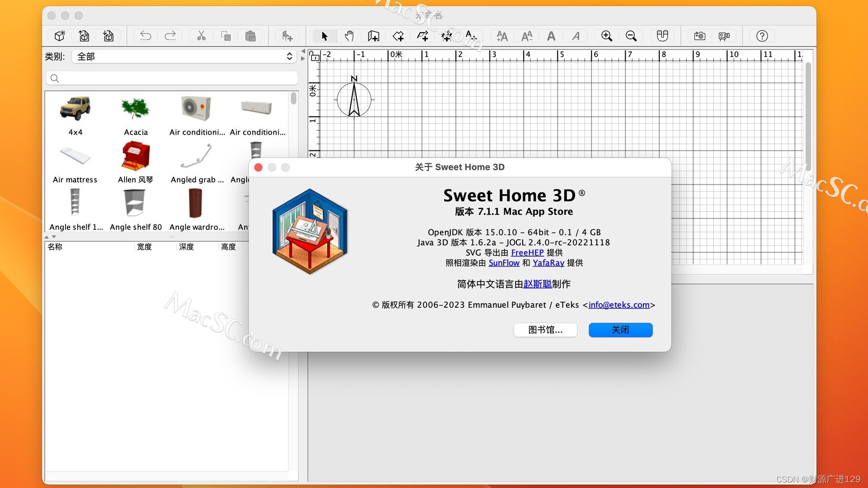
Task: Close the About dialog with red button
Action: click(259, 168)
